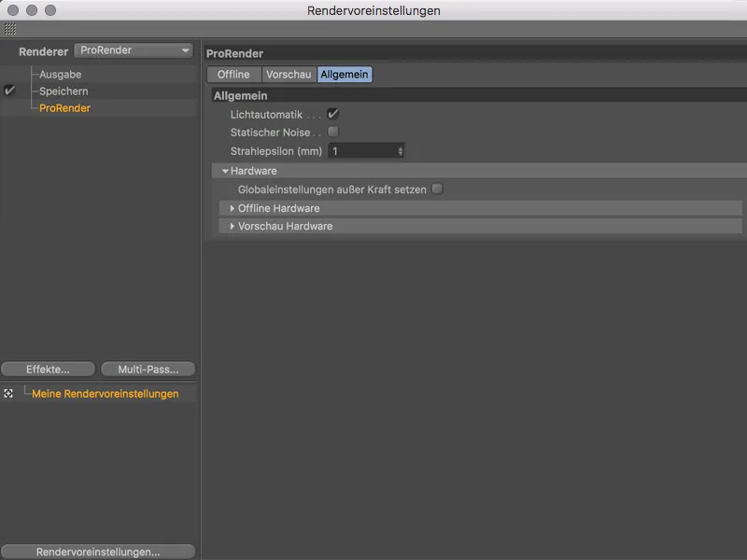Disable the Lichtautomatik checkbox
The height and width of the screenshot is (560, 747).
pos(332,113)
